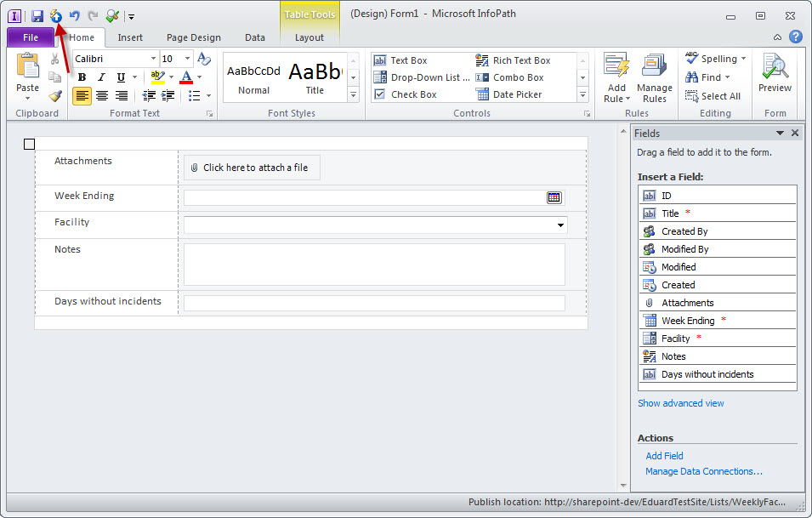This screenshot has width=812, height=518.
Task: Click the Paste button
Action: pyautogui.click(x=27, y=77)
